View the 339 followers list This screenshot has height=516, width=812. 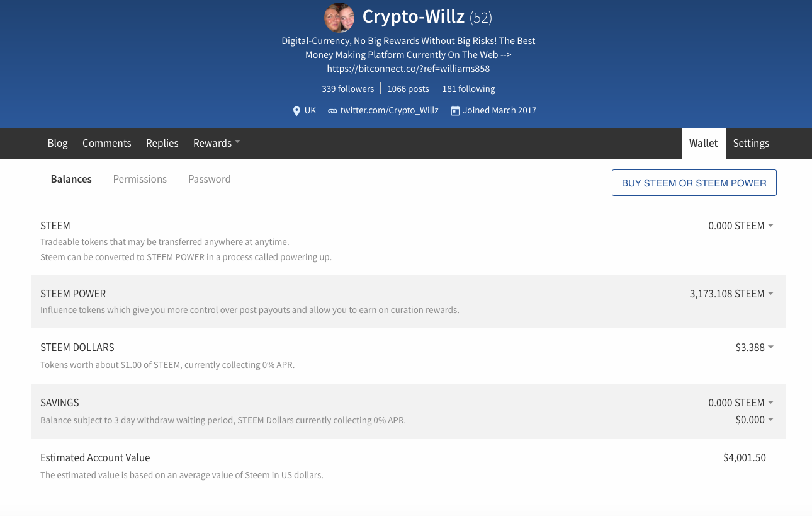[347, 89]
